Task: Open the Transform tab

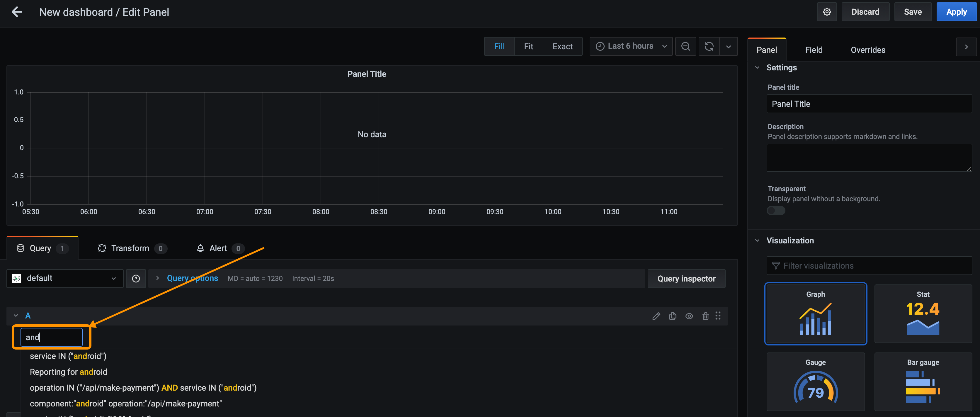Action: (130, 248)
